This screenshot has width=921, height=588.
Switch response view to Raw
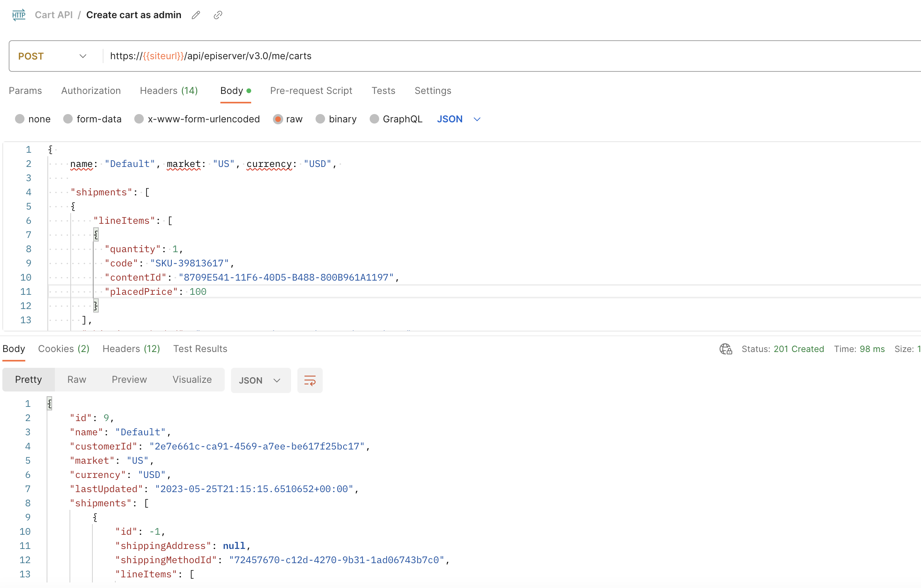[x=77, y=380]
